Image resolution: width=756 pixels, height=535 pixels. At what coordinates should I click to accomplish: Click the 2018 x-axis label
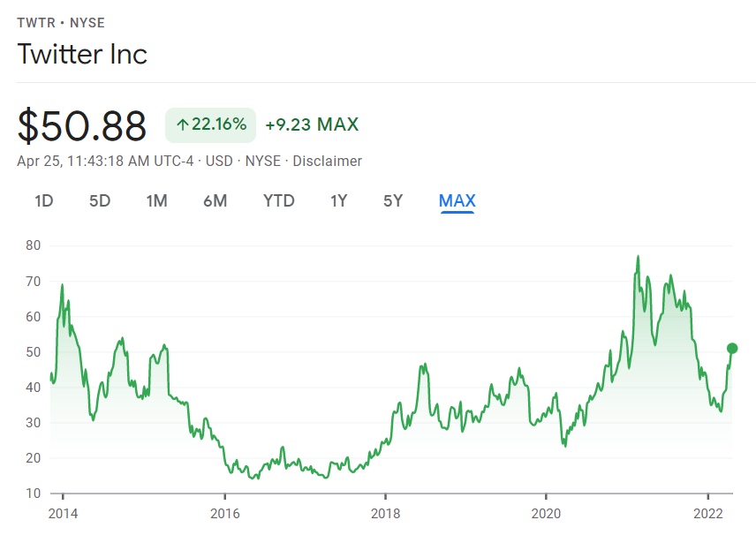tap(385, 513)
